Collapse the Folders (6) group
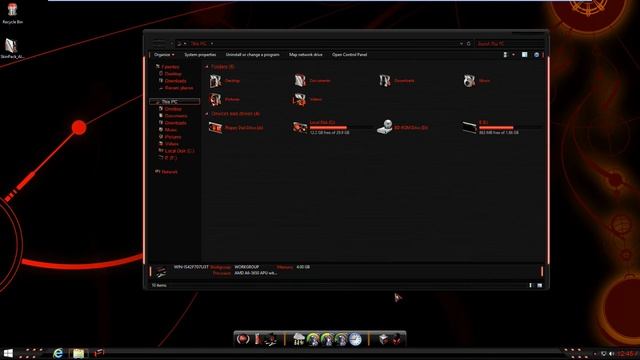 [x=207, y=67]
